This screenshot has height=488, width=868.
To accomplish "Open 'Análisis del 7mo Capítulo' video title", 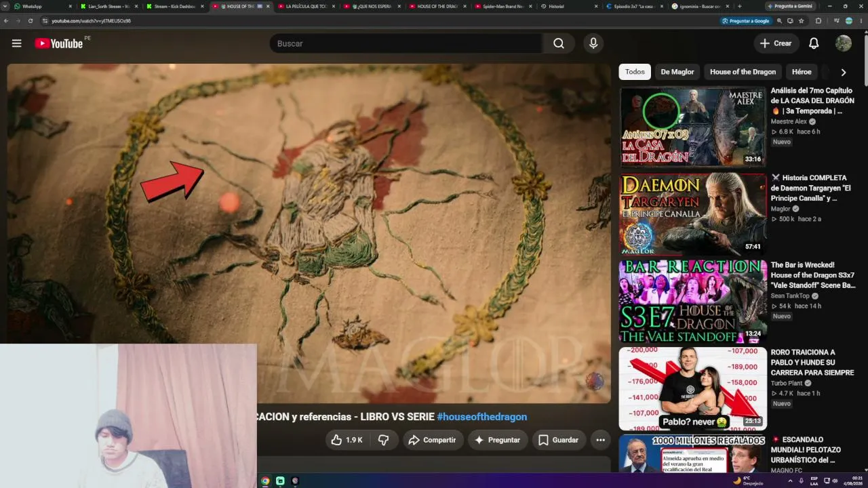I will pos(812,101).
